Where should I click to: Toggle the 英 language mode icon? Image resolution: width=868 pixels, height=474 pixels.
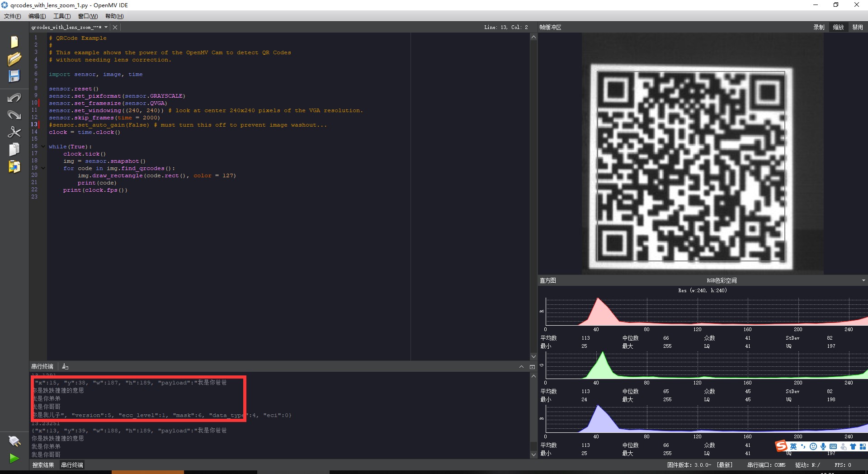point(793,446)
